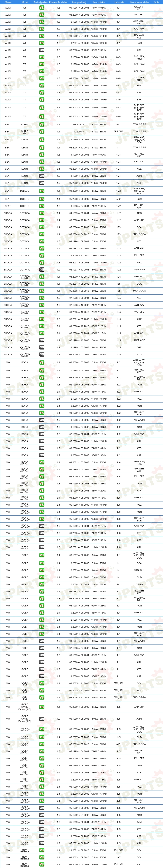Select the "10.2008 -> 11.2012" date cell
The image size is (163, 868).
click(79, 585)
